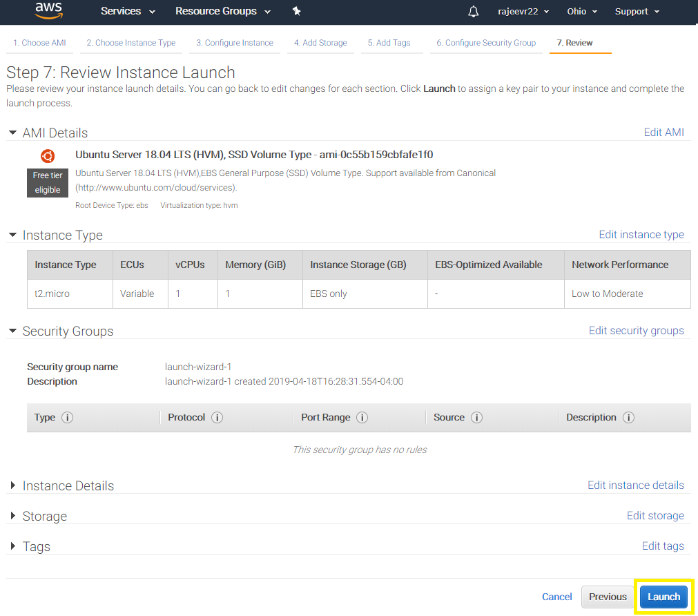
Task: Select the t2.micro instance type link
Action: click(x=52, y=293)
